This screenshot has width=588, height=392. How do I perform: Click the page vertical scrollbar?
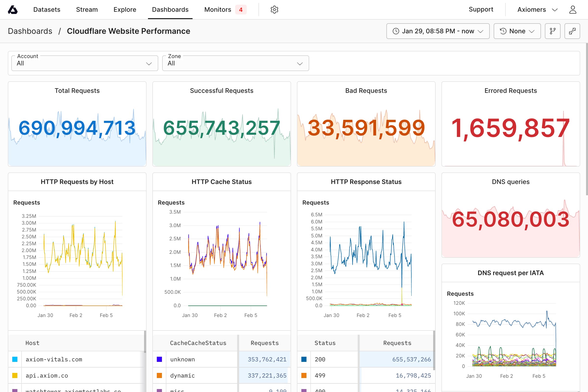click(x=587, y=119)
